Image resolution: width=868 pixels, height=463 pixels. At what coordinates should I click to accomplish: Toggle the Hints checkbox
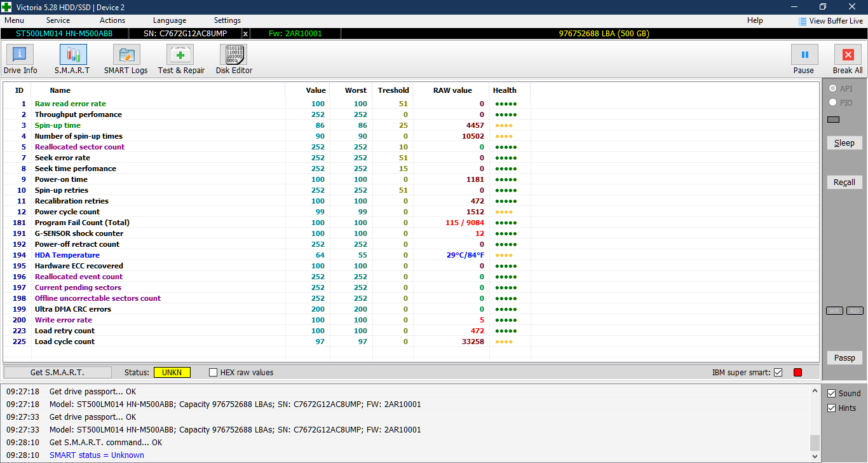click(831, 408)
